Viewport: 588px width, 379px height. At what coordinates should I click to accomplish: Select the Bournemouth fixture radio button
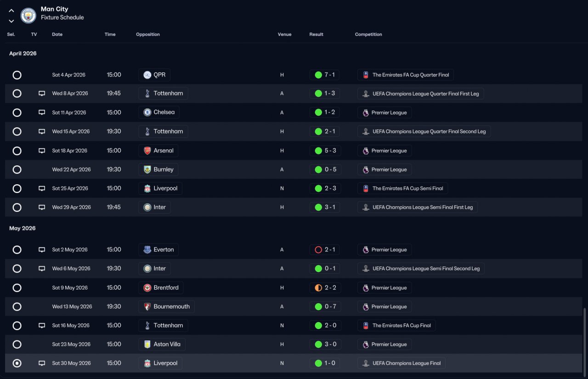tap(17, 307)
